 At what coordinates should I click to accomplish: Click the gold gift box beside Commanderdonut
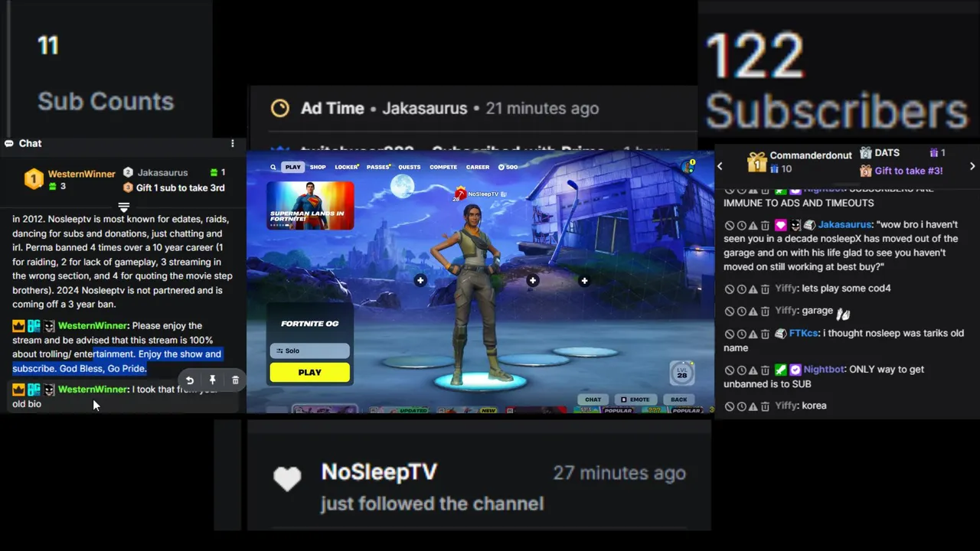[756, 161]
